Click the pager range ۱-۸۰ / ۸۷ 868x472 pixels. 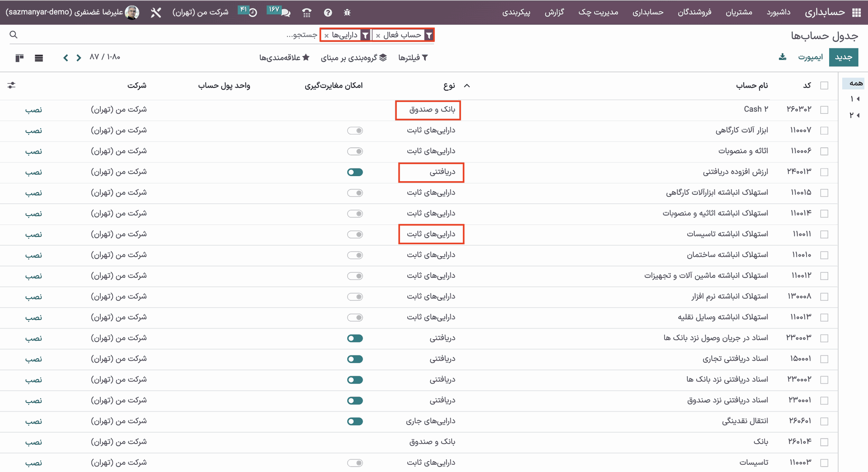click(x=105, y=57)
